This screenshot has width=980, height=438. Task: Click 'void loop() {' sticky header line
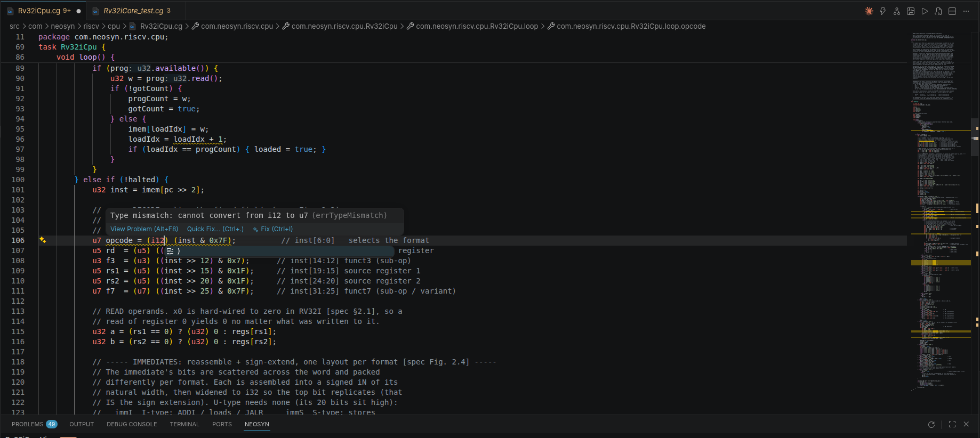click(x=85, y=57)
